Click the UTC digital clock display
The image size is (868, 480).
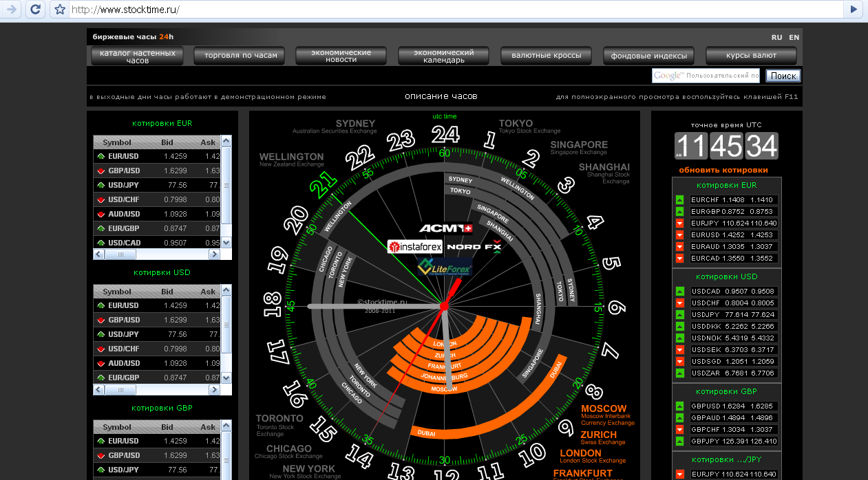(x=726, y=146)
